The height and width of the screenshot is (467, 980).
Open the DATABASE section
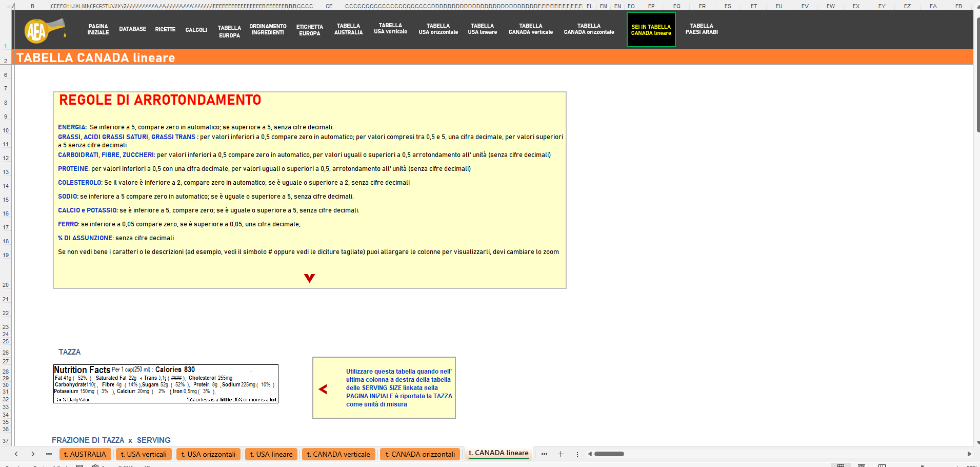coord(133,29)
